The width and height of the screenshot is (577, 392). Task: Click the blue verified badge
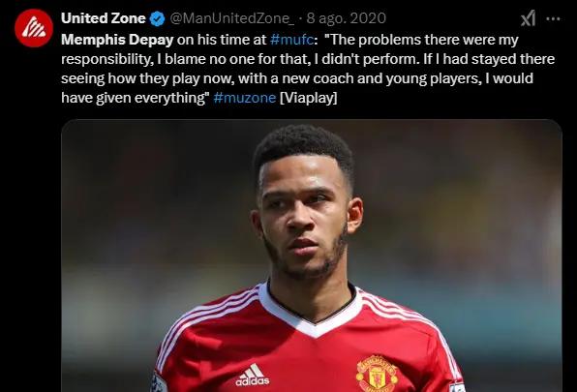point(158,18)
